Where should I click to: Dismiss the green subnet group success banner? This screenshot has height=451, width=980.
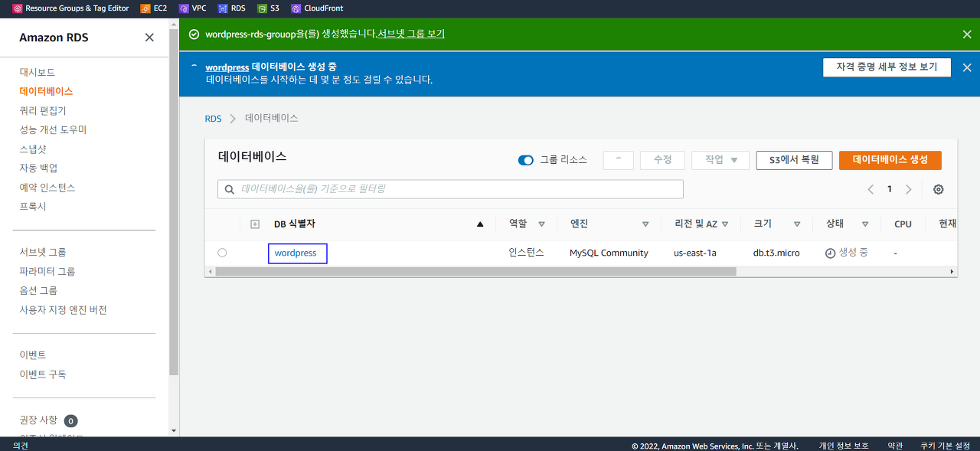pos(967,34)
